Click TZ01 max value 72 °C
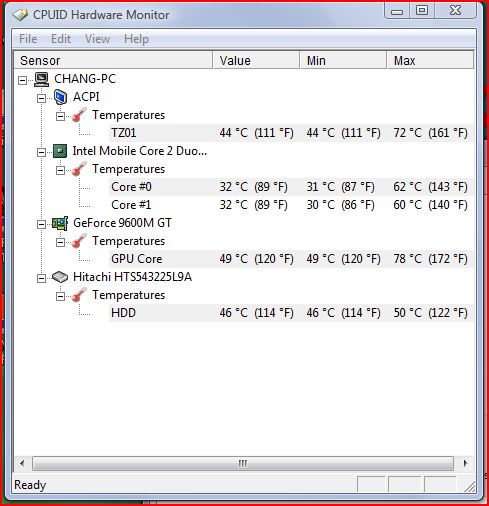 pos(430,133)
